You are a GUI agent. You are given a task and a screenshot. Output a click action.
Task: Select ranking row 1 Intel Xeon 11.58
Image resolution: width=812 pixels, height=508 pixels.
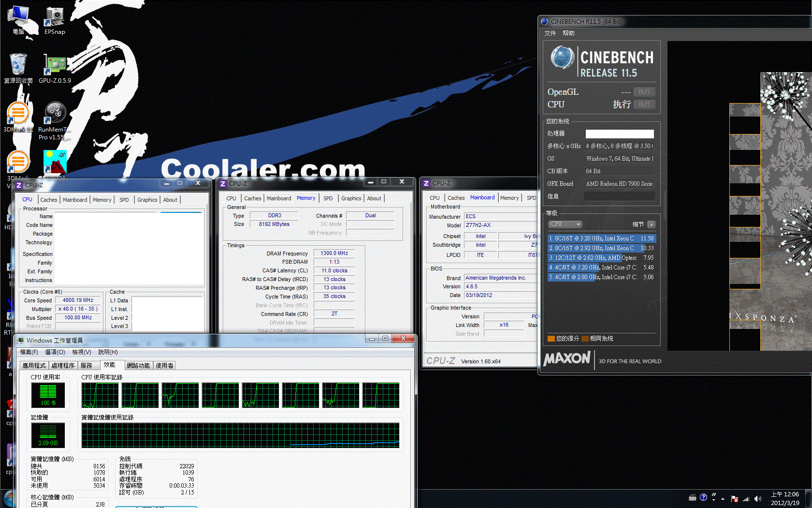[x=601, y=239]
